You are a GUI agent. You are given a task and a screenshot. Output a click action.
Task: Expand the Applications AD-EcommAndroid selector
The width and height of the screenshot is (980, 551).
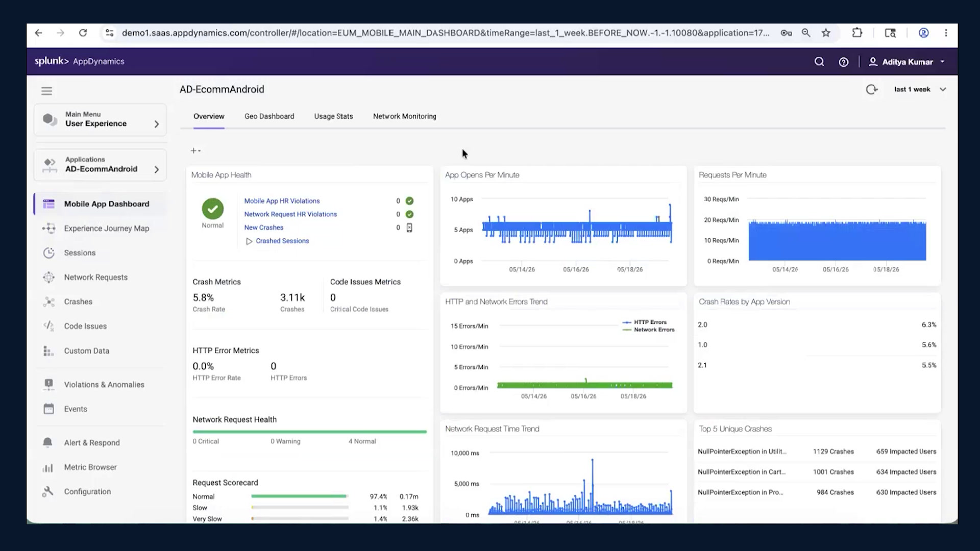tap(100, 165)
